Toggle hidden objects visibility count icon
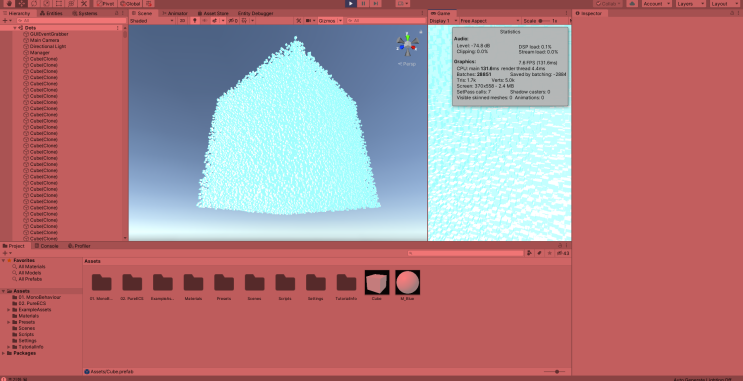This screenshot has width=743, height=381. pos(233,21)
